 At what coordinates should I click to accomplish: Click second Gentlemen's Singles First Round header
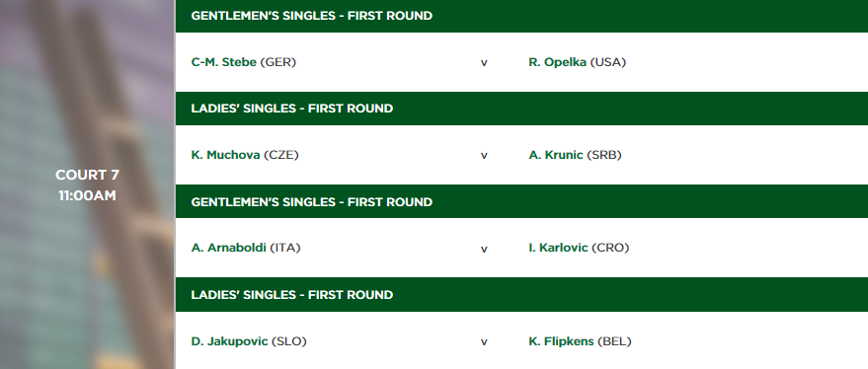(521, 202)
